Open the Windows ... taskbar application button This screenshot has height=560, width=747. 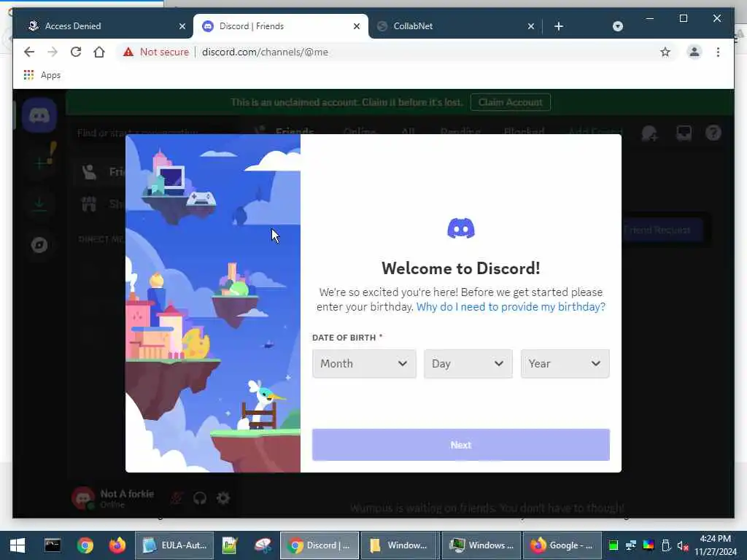tap(481, 545)
